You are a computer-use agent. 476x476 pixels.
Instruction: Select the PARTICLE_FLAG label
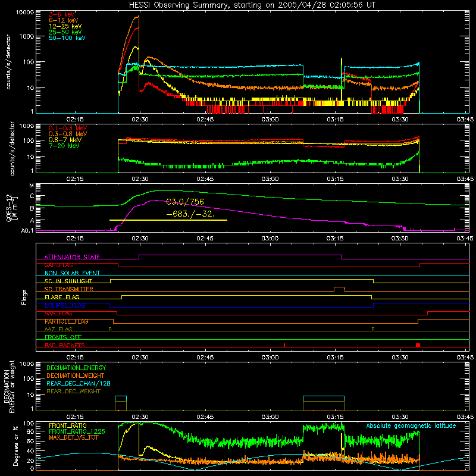coord(66,321)
